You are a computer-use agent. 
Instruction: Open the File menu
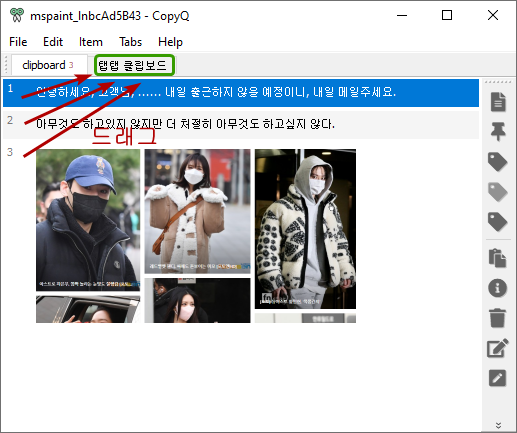(x=18, y=42)
